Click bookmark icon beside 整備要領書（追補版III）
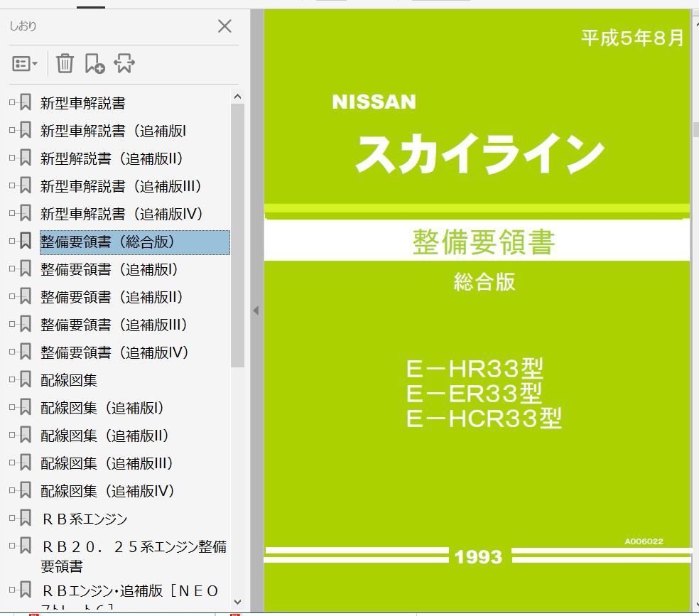 click(26, 323)
